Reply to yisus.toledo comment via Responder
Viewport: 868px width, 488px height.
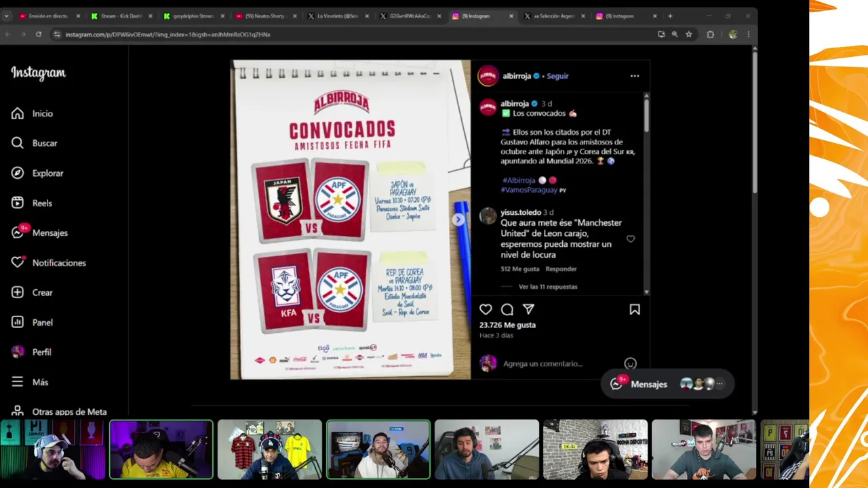[x=561, y=269]
